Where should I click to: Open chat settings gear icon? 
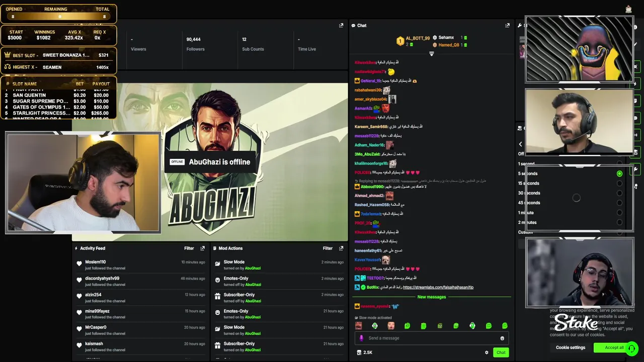pos(487,352)
